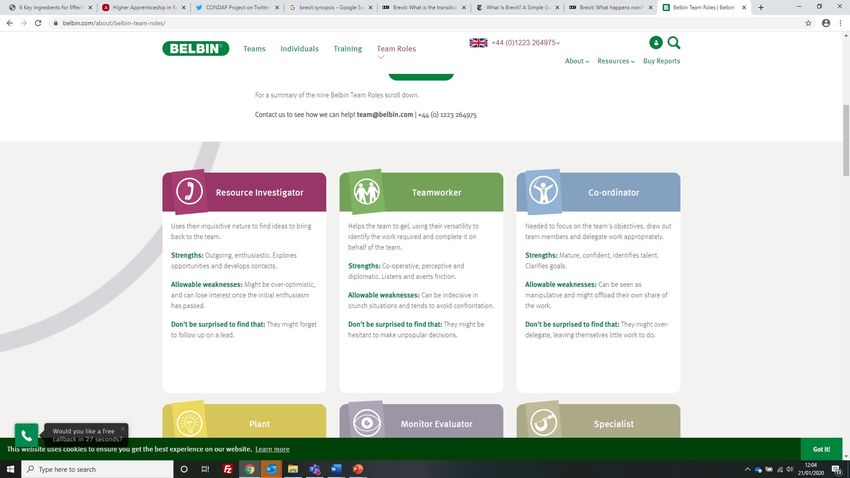
Task: Close the Belbin Team Roles tab
Action: point(744,8)
